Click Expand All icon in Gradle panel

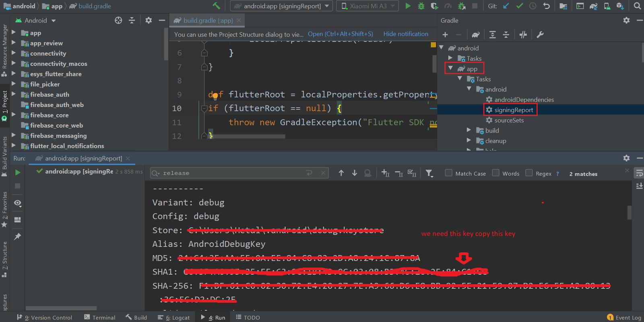click(492, 35)
